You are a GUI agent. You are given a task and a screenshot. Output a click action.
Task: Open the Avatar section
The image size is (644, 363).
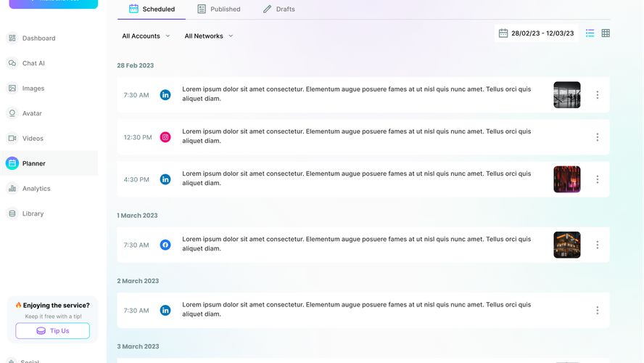click(32, 113)
